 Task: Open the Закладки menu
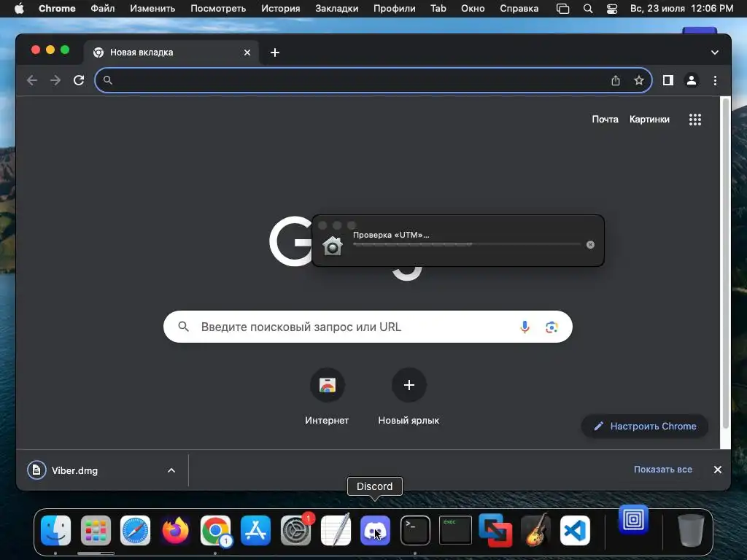click(x=337, y=9)
